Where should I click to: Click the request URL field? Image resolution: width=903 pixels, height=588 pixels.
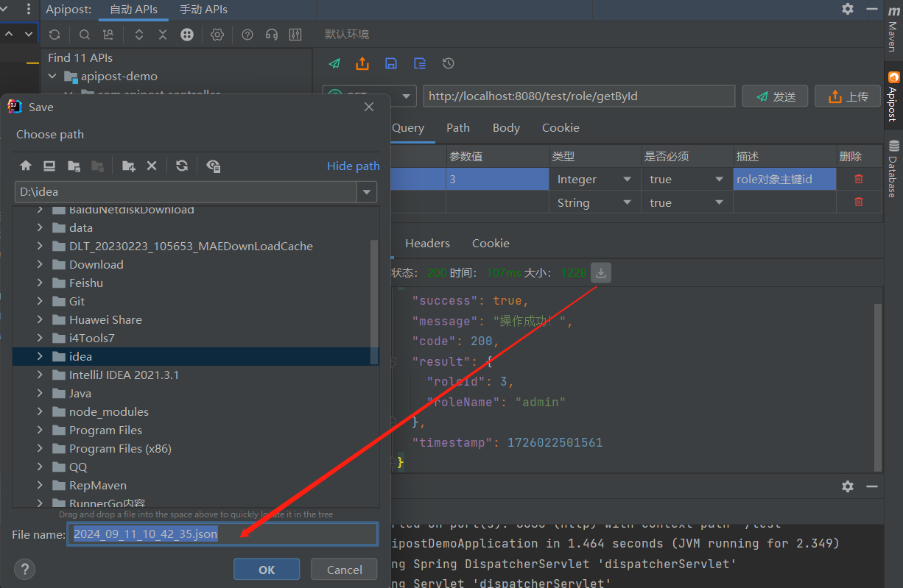579,96
